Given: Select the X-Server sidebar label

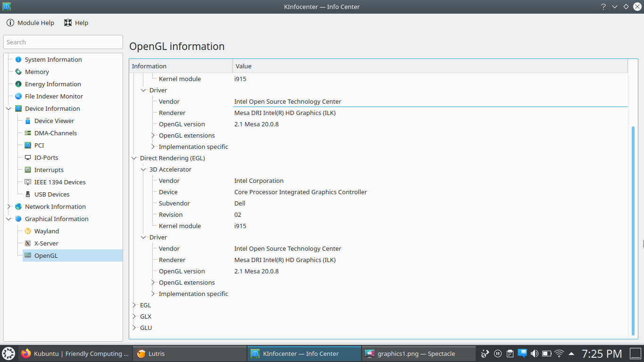Looking at the screenshot, I should [x=46, y=243].
